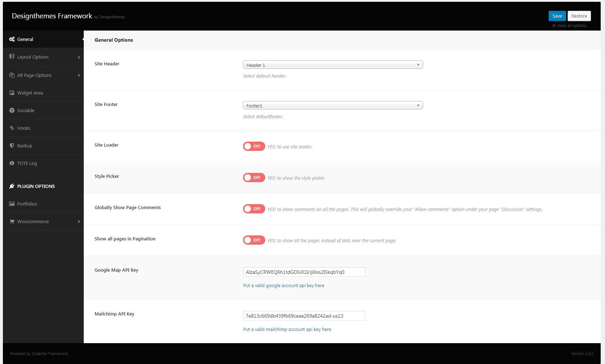
Task: Click the Plugin Options plug icon
Action: click(12, 186)
